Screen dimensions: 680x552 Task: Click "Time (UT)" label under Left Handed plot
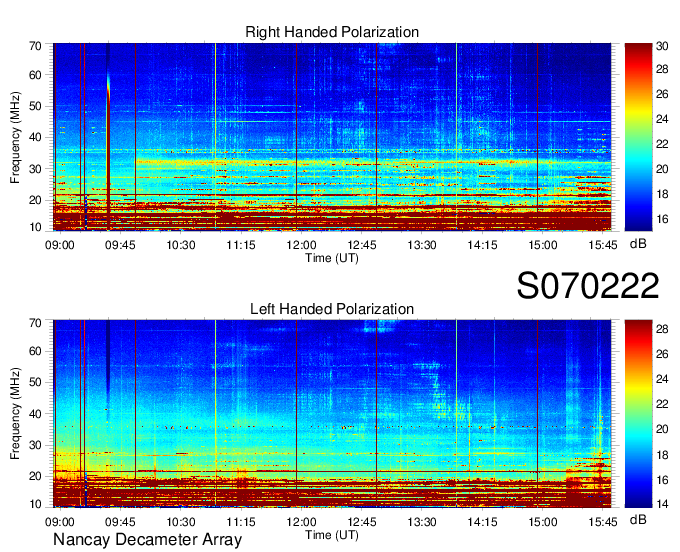tap(332, 535)
